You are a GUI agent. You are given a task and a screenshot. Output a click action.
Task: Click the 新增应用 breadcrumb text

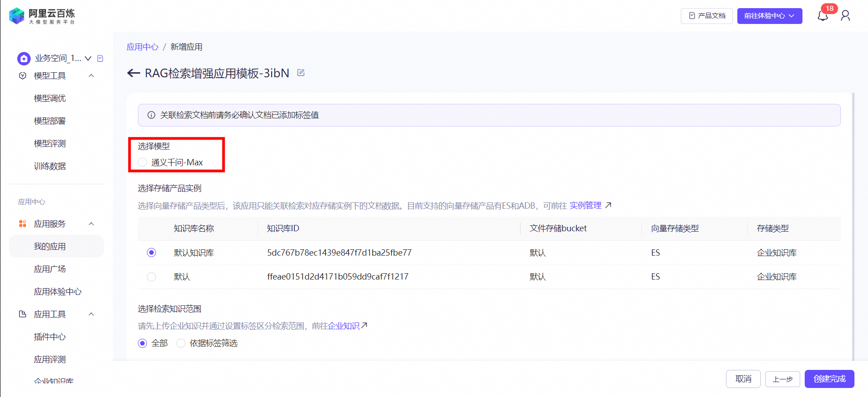pos(186,47)
